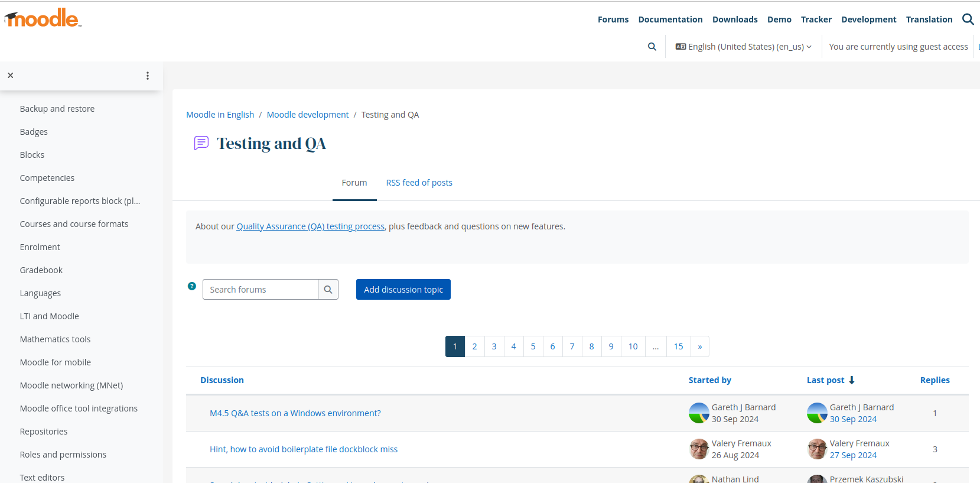Click Add discussion topic button

(x=403, y=290)
